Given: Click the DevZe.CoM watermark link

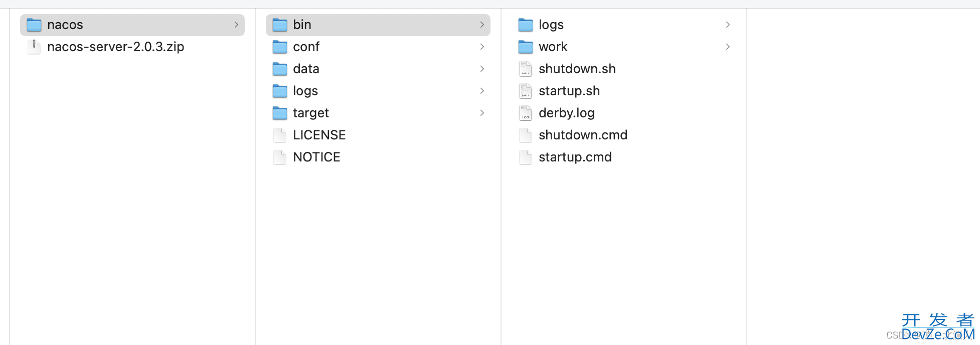Looking at the screenshot, I should pyautogui.click(x=937, y=334).
